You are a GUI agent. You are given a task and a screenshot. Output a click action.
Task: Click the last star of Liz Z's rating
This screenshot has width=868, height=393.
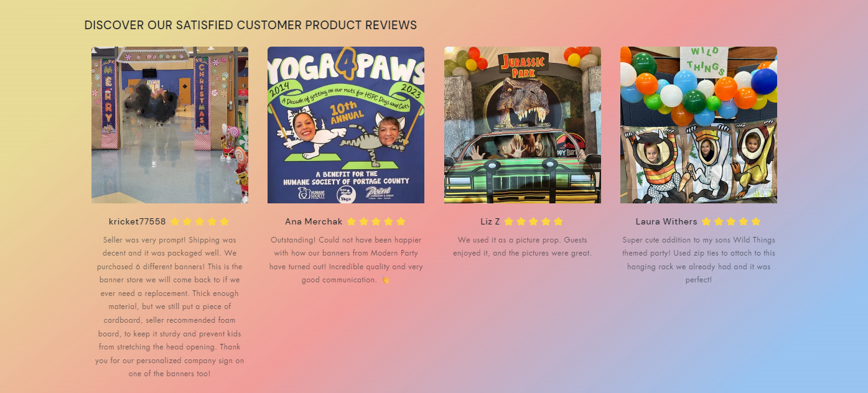558,221
